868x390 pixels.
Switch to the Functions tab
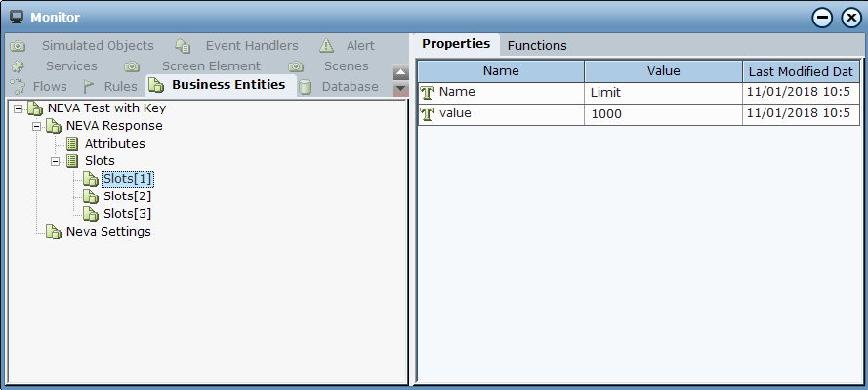(x=537, y=45)
